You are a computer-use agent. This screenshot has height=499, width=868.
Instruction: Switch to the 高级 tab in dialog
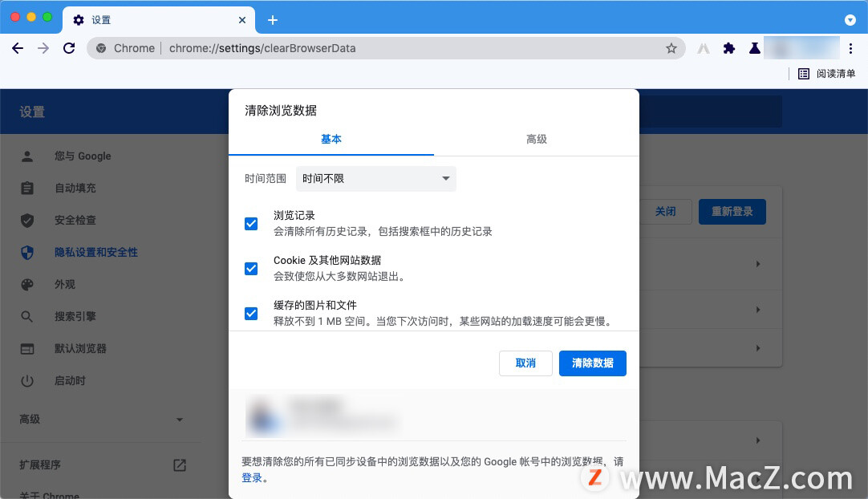click(x=537, y=139)
